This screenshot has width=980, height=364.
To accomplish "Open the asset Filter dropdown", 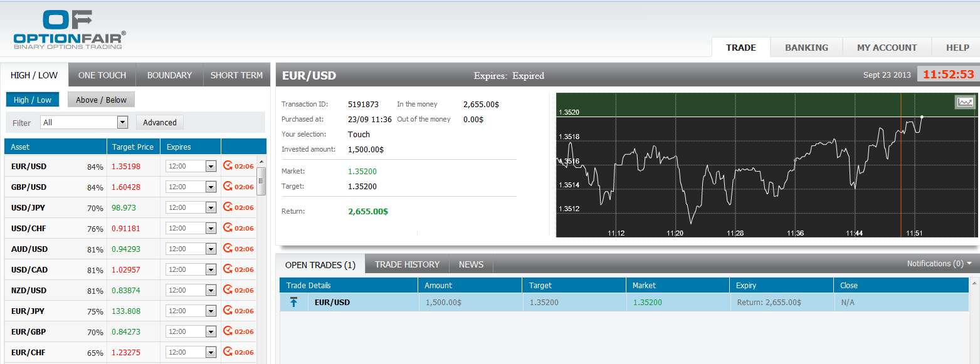I will (83, 122).
